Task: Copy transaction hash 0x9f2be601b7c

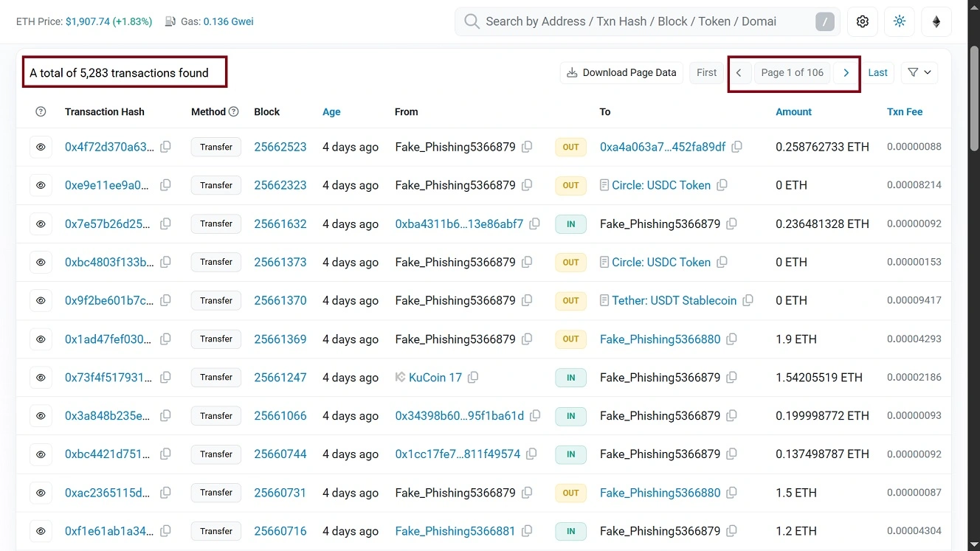Action: coord(165,300)
